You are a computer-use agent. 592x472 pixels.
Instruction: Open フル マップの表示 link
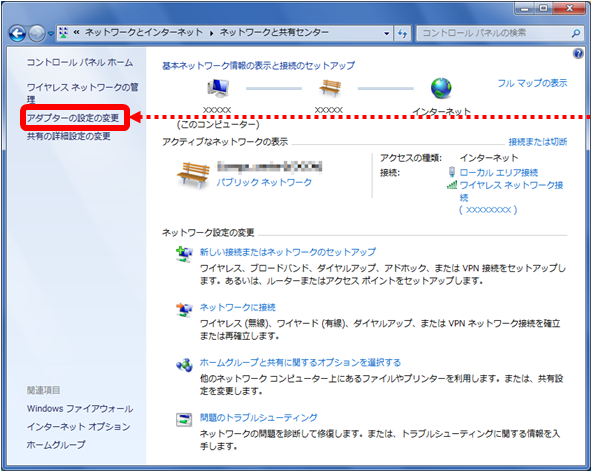click(532, 83)
